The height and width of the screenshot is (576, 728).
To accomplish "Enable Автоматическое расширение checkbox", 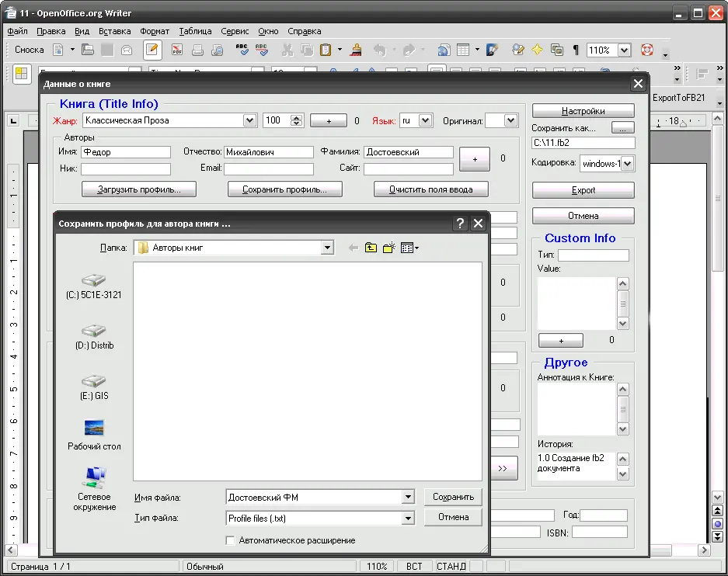I will click(x=230, y=540).
